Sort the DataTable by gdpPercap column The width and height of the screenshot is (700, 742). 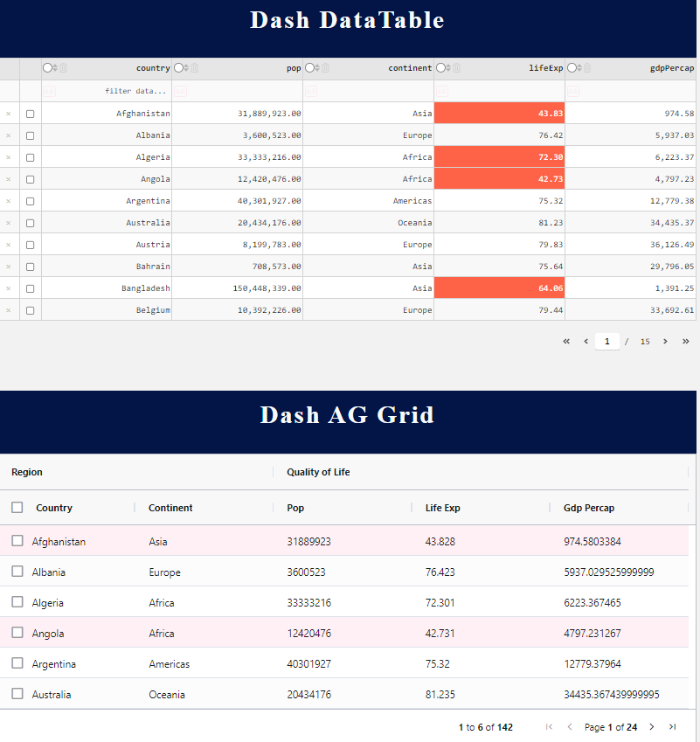click(x=578, y=68)
